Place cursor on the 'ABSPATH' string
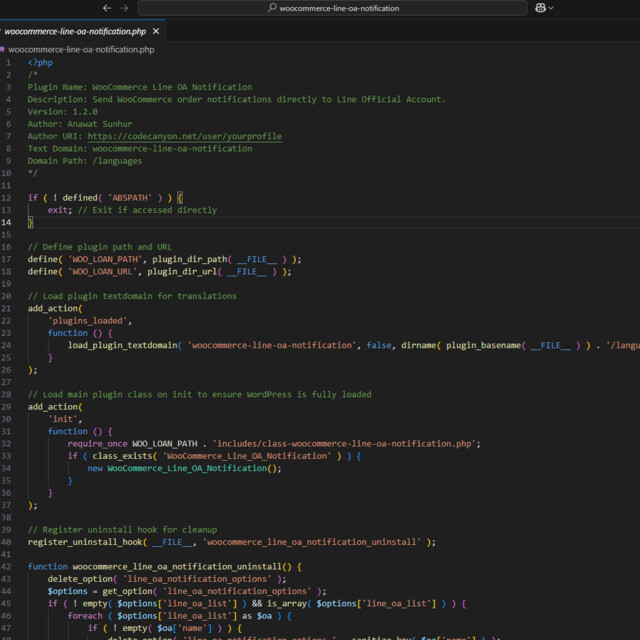 129,198
